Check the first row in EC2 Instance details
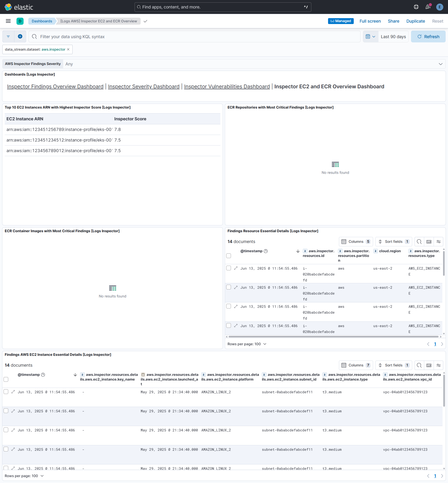 tap(6, 392)
